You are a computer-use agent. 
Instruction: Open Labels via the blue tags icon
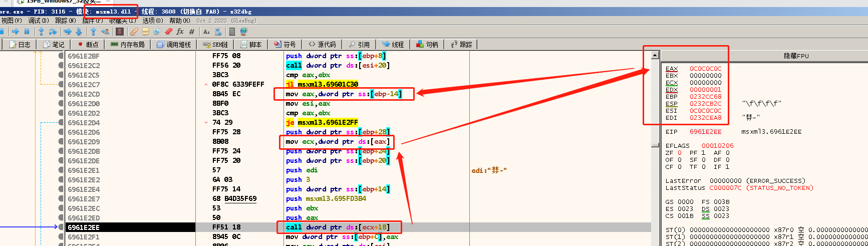pos(157,32)
